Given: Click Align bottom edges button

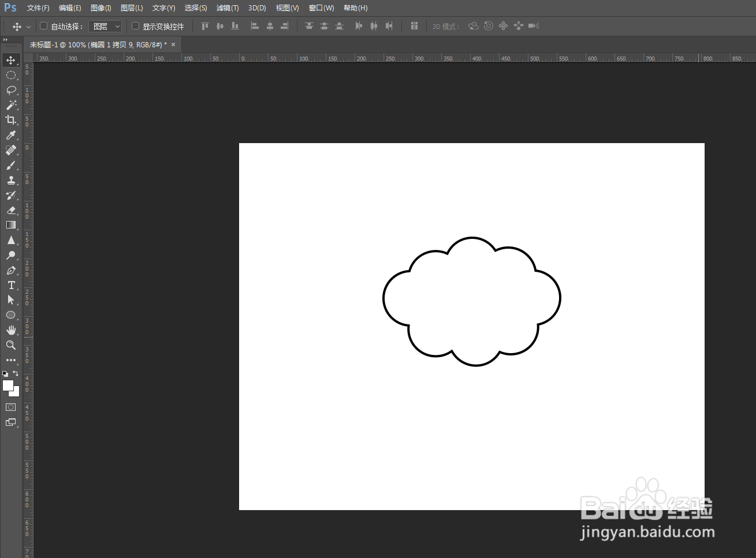Looking at the screenshot, I should click(234, 26).
